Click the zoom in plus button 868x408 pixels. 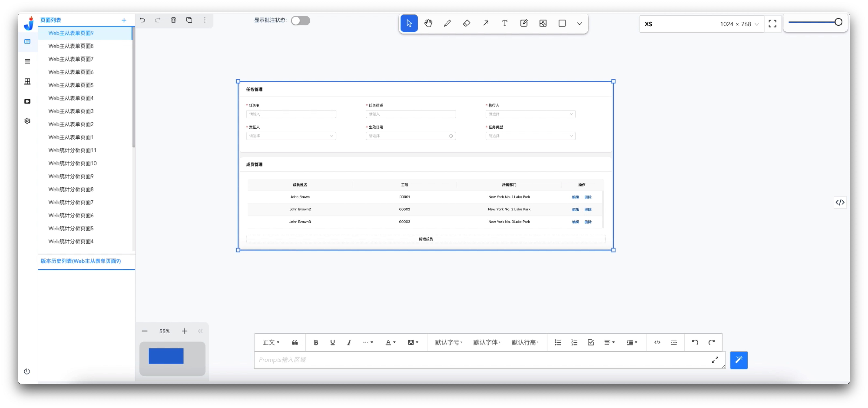(184, 331)
